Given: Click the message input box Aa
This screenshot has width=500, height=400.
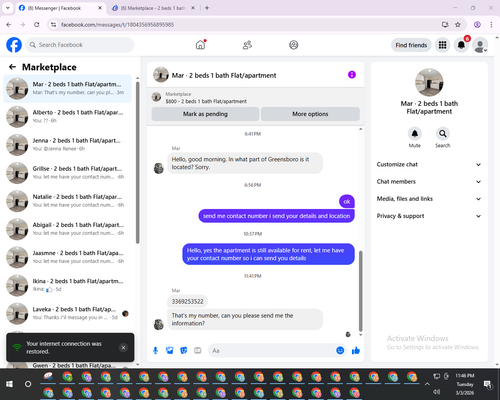Looking at the screenshot, I should [272, 351].
